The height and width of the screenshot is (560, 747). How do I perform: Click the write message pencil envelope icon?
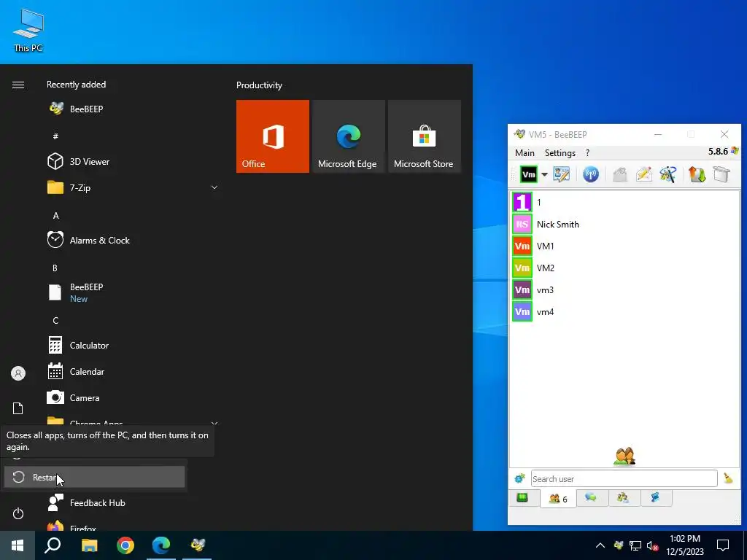point(644,174)
